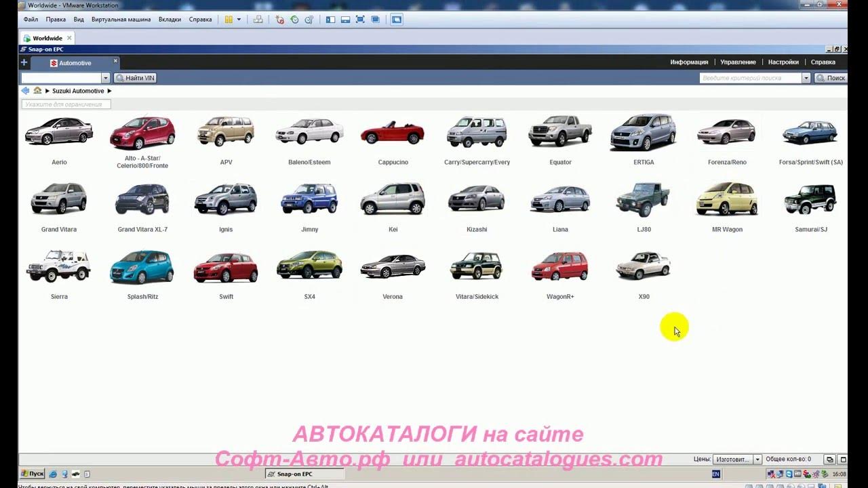Click the send Ctrl+Alt+Del toolbar icon
This screenshot has width=868, height=488.
tap(258, 20)
